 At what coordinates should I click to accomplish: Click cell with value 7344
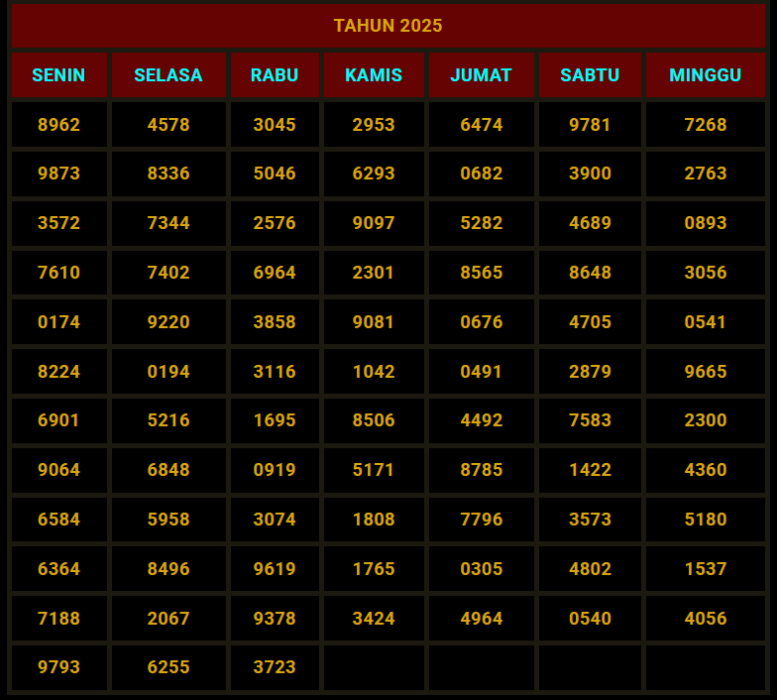point(168,223)
